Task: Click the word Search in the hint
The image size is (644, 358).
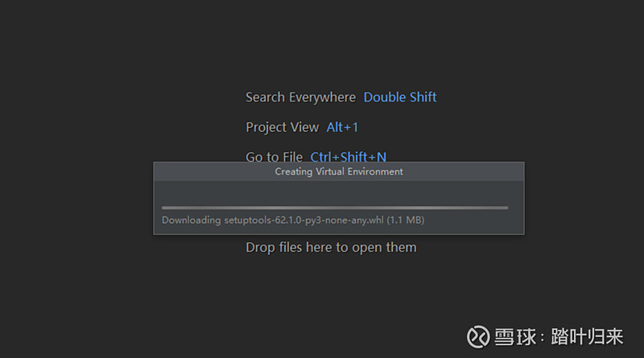Action: click(265, 97)
